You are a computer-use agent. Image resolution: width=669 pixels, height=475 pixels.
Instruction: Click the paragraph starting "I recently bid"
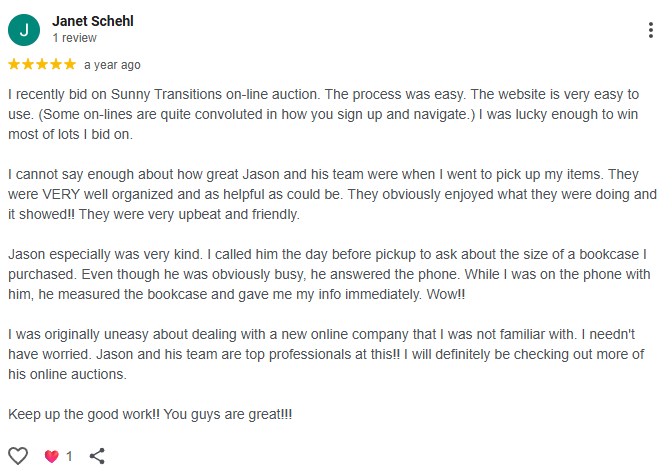point(323,114)
